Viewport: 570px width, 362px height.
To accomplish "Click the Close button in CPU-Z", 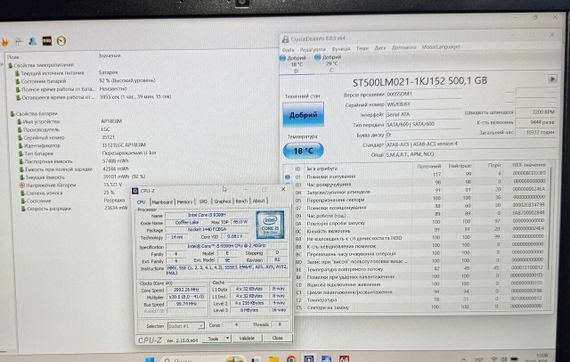I will point(277,338).
